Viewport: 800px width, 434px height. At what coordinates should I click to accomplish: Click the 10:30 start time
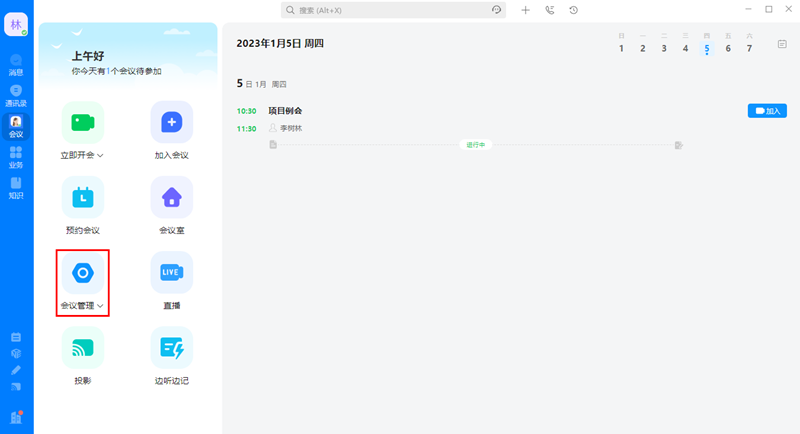click(x=246, y=111)
